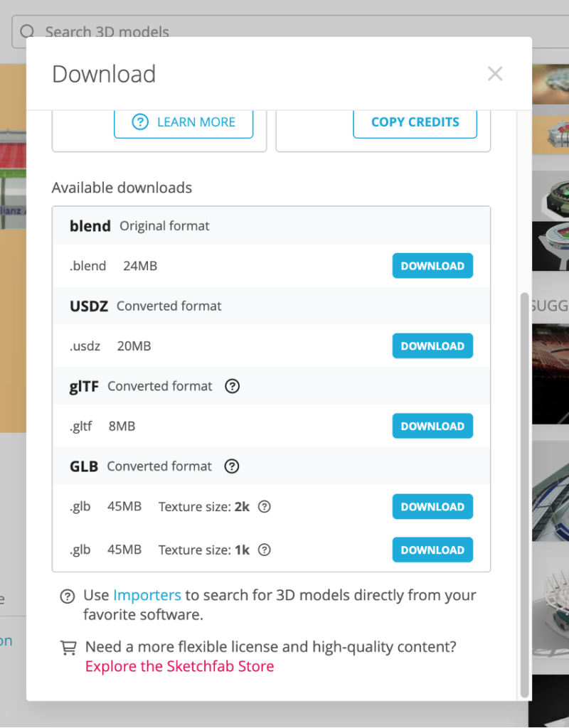Open the Importers link
569x728 pixels.
click(147, 595)
